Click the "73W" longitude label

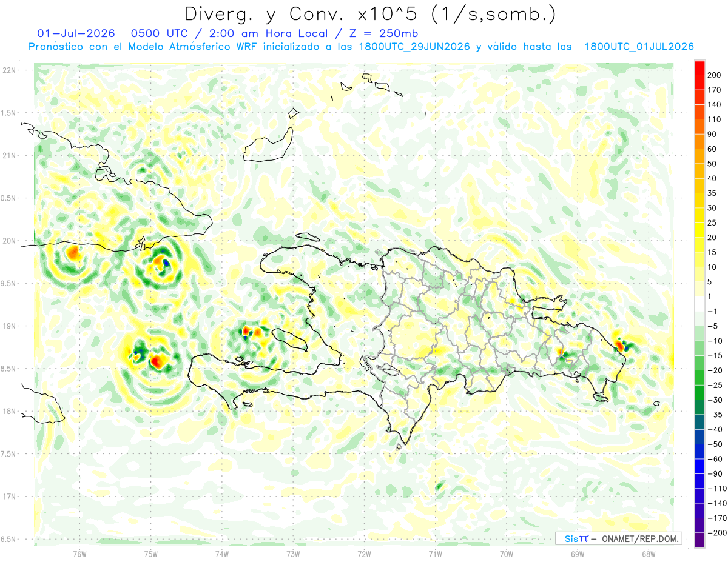293,554
